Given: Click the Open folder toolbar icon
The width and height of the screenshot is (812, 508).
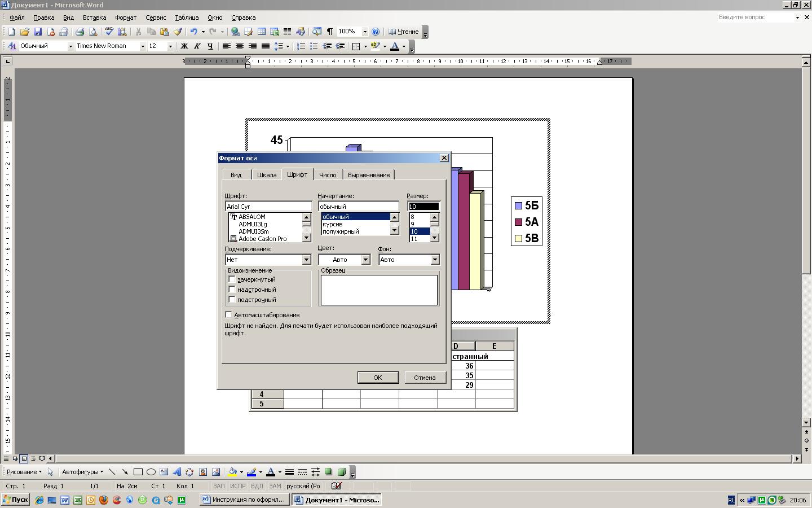Looking at the screenshot, I should pyautogui.click(x=24, y=32).
